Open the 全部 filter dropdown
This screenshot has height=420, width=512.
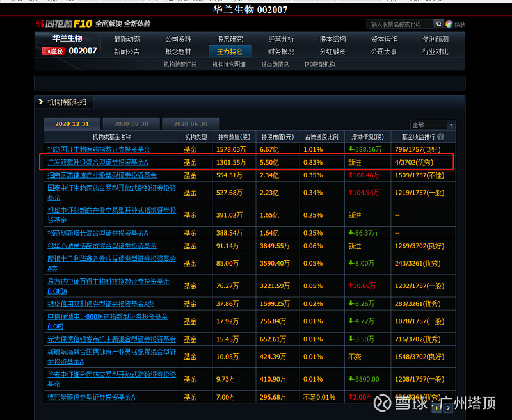[433, 125]
